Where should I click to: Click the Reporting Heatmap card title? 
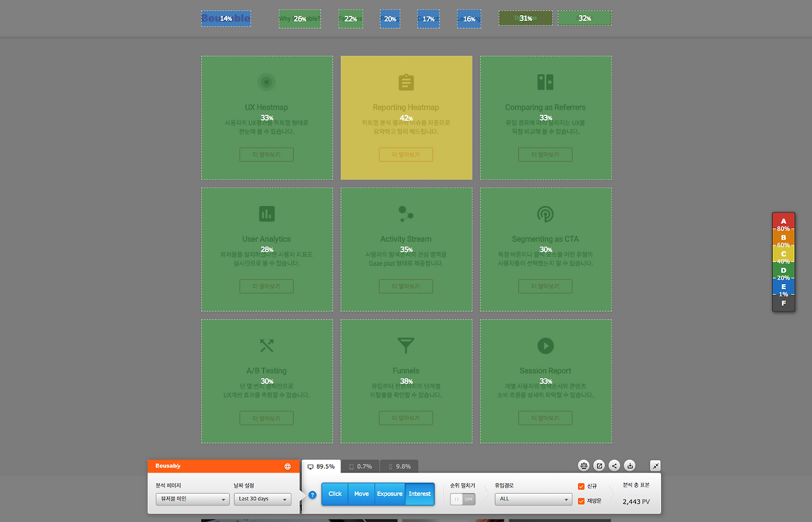406,107
